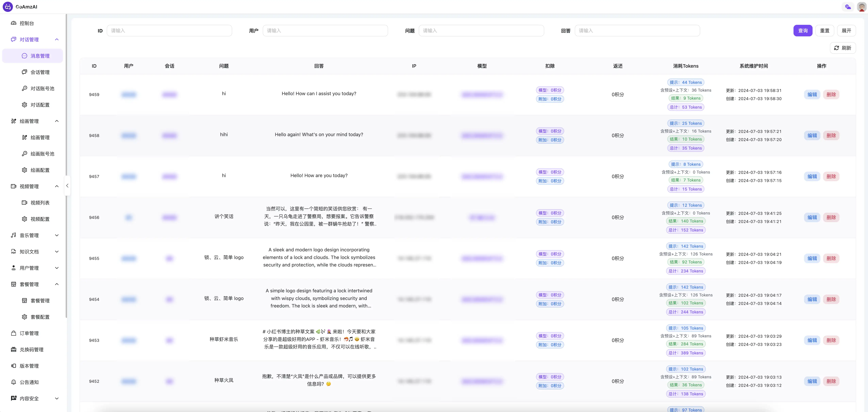
Task: Click the 套餐管理 section package icon
Action: point(13,284)
